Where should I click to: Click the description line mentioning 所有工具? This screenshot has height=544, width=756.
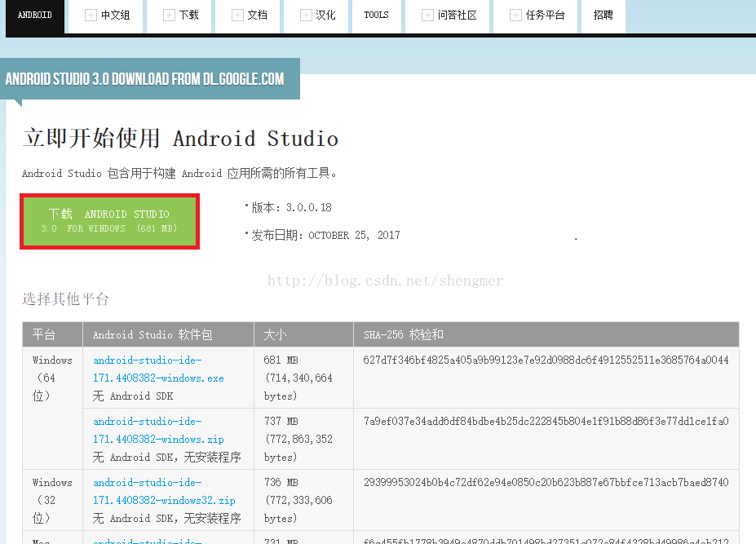click(179, 173)
